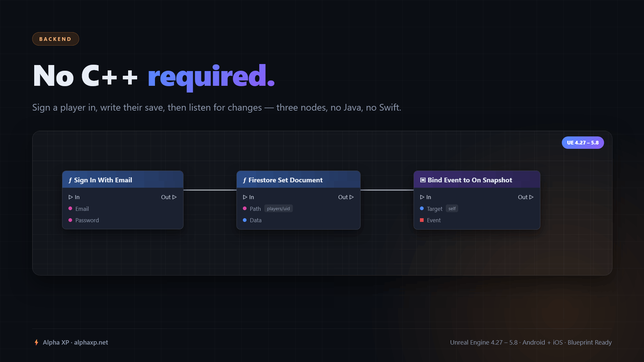The width and height of the screenshot is (644, 362).
Task: Open the alphaxp.net footer text
Action: pyautogui.click(x=91, y=342)
